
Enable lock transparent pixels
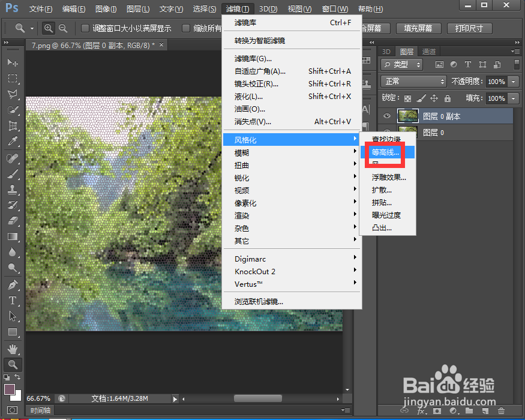pyautogui.click(x=407, y=98)
